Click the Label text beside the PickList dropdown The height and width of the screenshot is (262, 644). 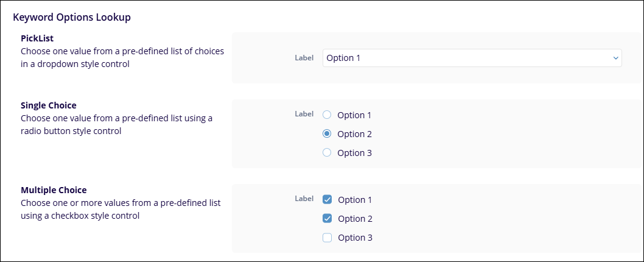click(x=304, y=58)
